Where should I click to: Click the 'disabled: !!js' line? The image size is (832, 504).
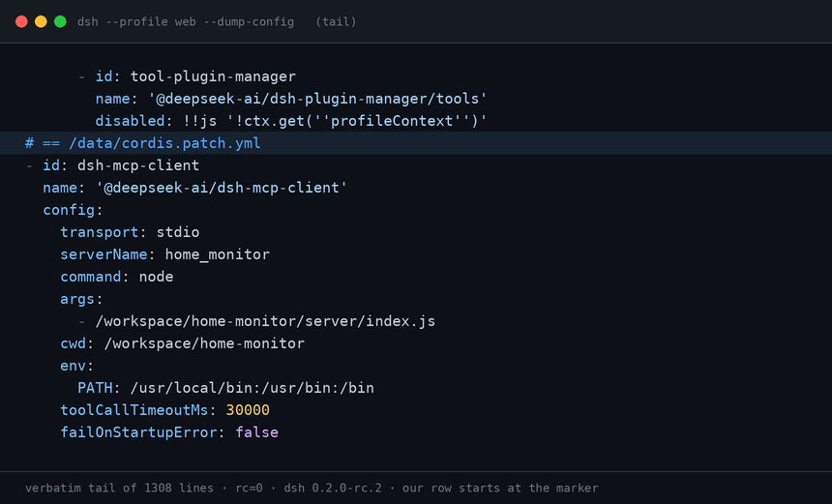click(x=291, y=121)
